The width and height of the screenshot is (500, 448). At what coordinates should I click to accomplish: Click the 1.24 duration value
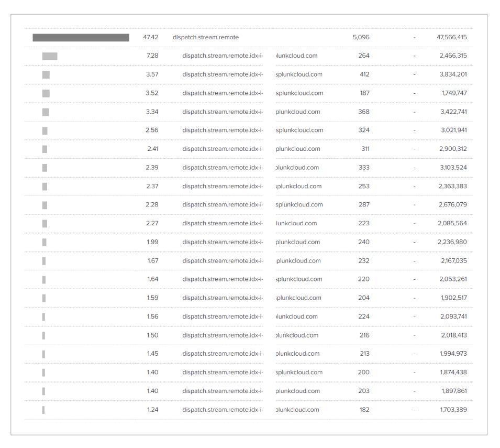[x=153, y=410]
